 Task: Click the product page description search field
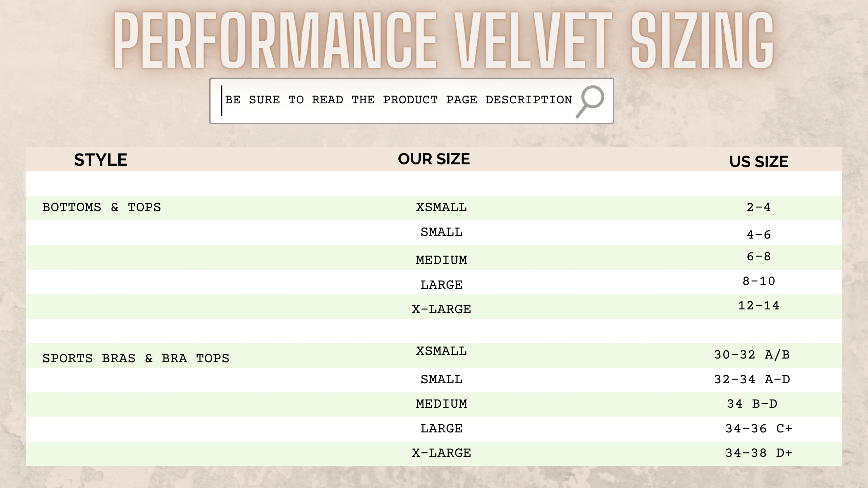[x=398, y=100]
